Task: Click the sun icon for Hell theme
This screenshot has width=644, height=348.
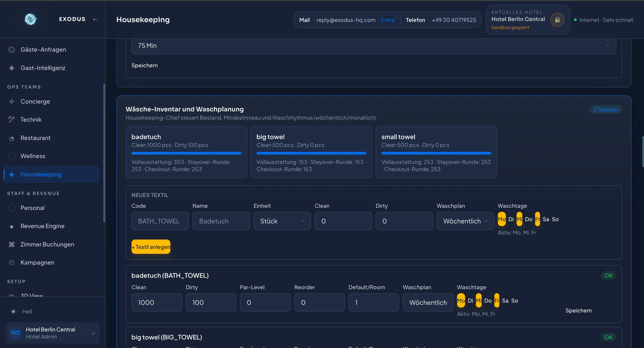Action: click(x=13, y=312)
